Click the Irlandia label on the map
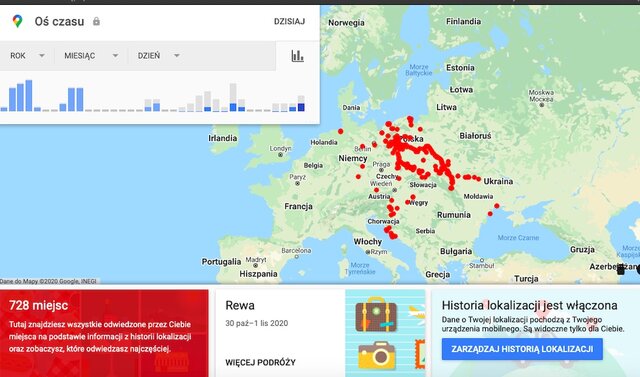The width and height of the screenshot is (640, 377). click(222, 138)
